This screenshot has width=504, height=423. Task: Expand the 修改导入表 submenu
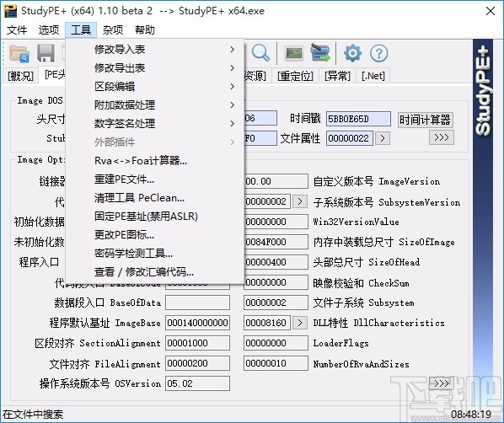pos(155,49)
